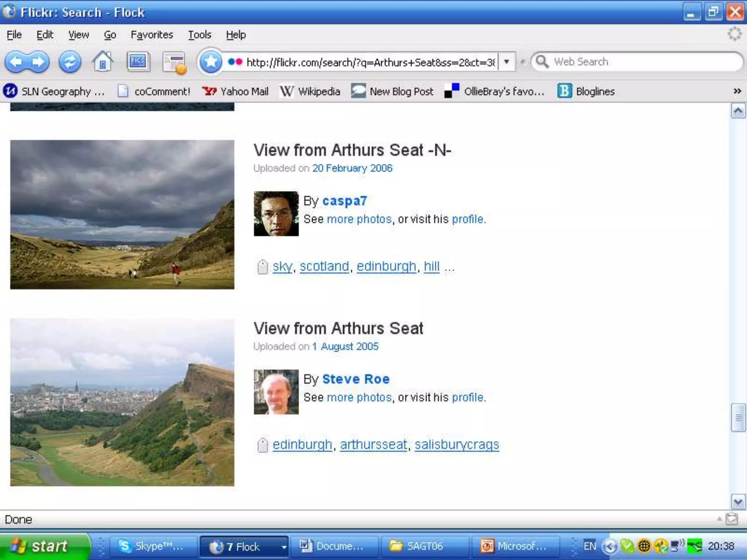
Task: Open caspa7's user link
Action: (x=344, y=201)
